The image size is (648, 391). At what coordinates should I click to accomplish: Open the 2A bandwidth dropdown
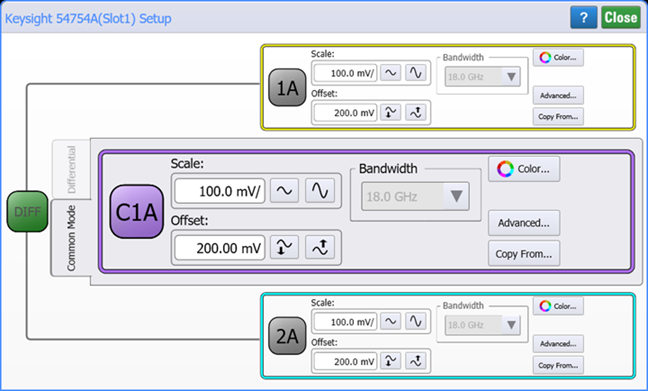click(482, 325)
